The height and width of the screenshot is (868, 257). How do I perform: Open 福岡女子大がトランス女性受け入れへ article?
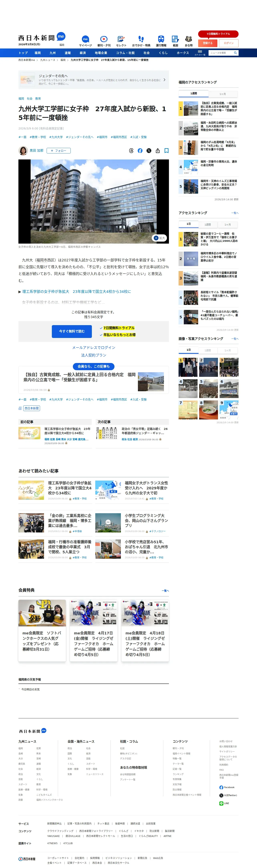[x=132, y=490]
